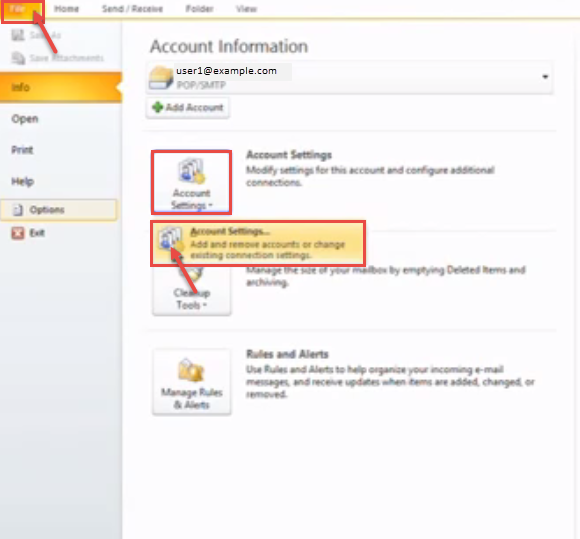Screen dimensions: 580x539
Task: Open the Send / Receive tab
Action: [x=132, y=9]
